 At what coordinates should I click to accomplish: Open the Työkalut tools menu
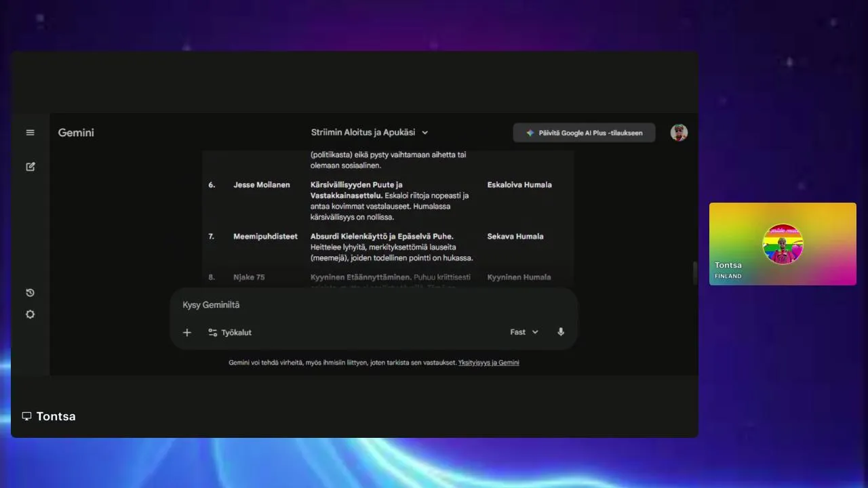230,332
